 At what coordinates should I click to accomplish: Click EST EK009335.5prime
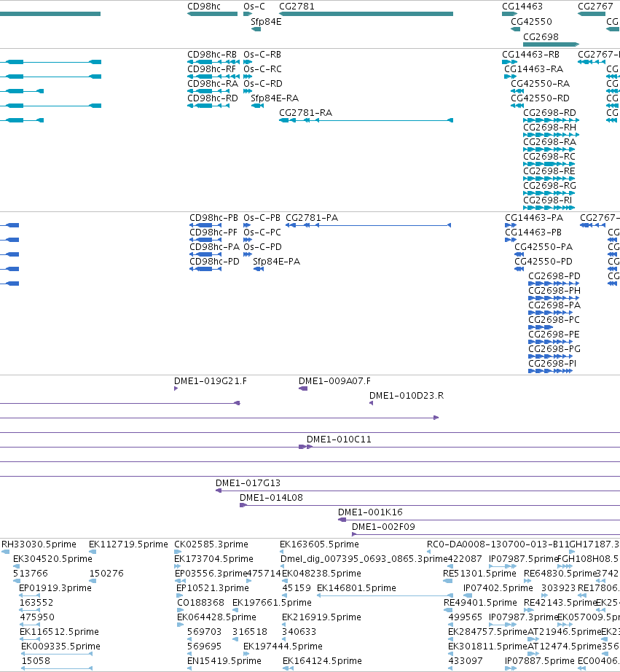pyautogui.click(x=60, y=646)
